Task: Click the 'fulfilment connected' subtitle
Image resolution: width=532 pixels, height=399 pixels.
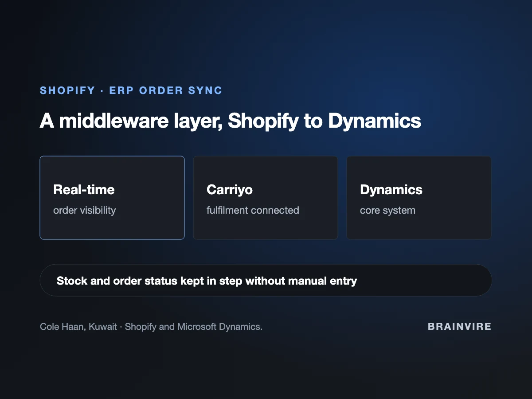Action: pyautogui.click(x=253, y=210)
